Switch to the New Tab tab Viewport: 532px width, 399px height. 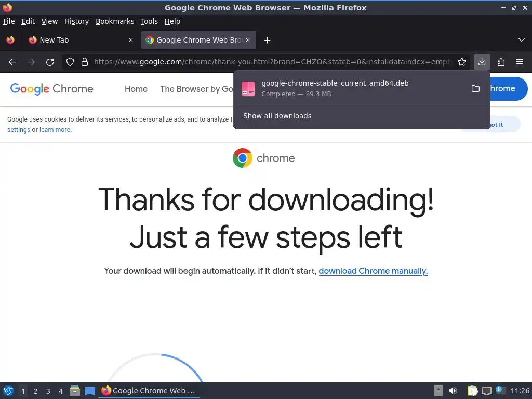(x=81, y=40)
